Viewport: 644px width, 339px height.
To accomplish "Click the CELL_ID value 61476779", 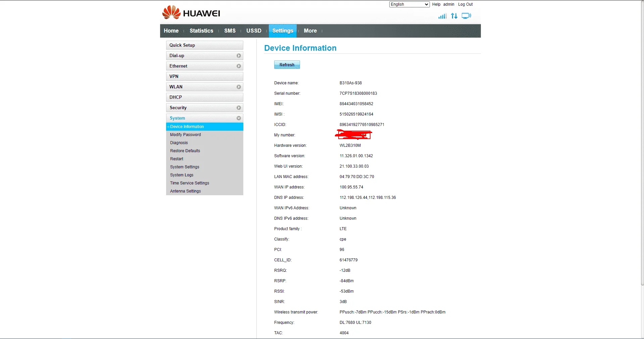I will pyautogui.click(x=348, y=260).
